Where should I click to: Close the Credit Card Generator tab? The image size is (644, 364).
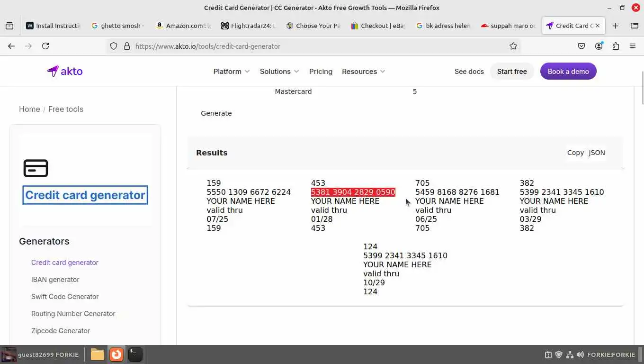[598, 26]
